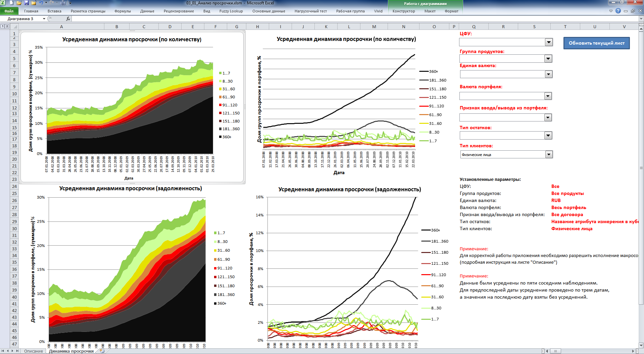This screenshot has height=354, width=644.
Task: Open the Формулы ribbon tab
Action: point(122,11)
